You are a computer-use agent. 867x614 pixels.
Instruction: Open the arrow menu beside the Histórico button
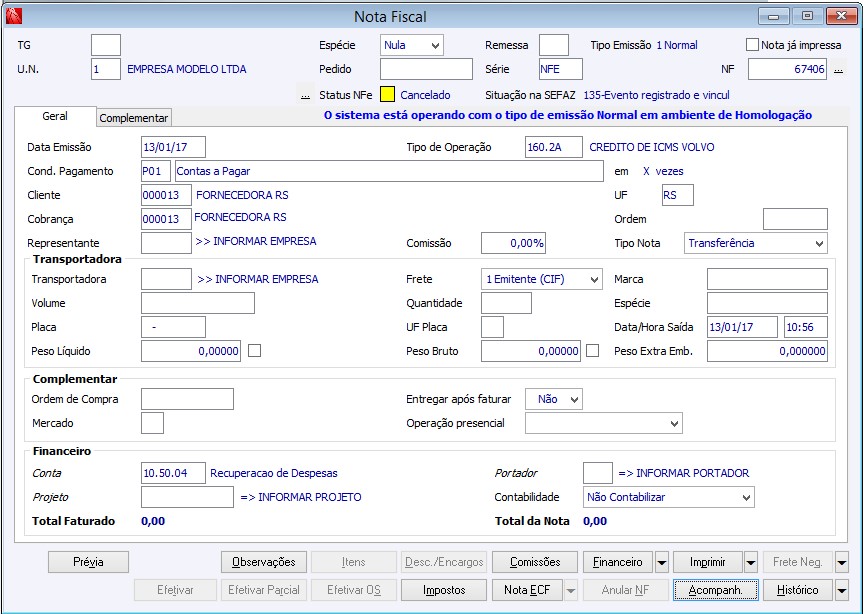tap(841, 590)
